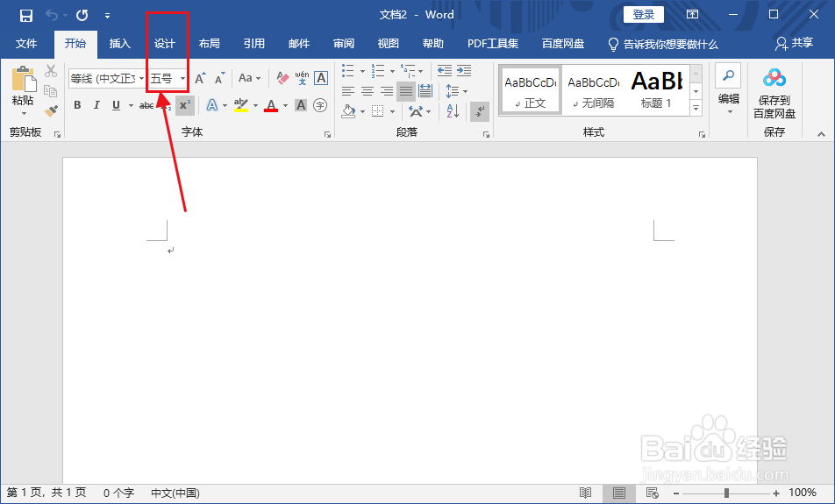Viewport: 835px width, 504px height.
Task: Toggle strikethrough (abc) formatting
Action: click(x=146, y=106)
